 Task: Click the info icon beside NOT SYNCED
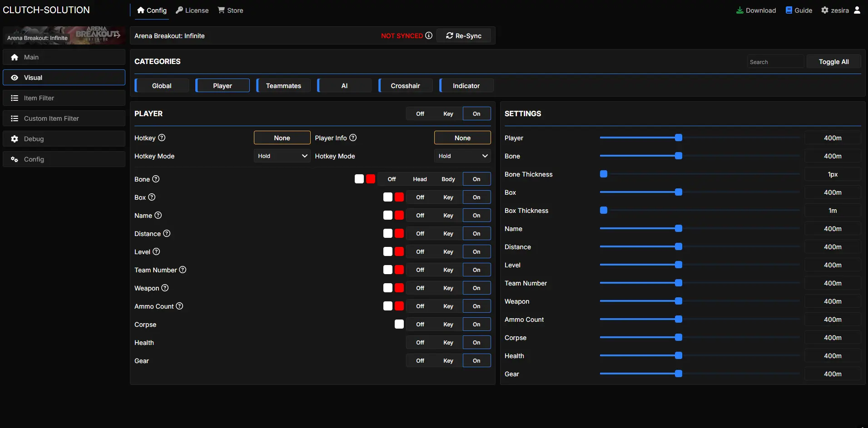[429, 35]
